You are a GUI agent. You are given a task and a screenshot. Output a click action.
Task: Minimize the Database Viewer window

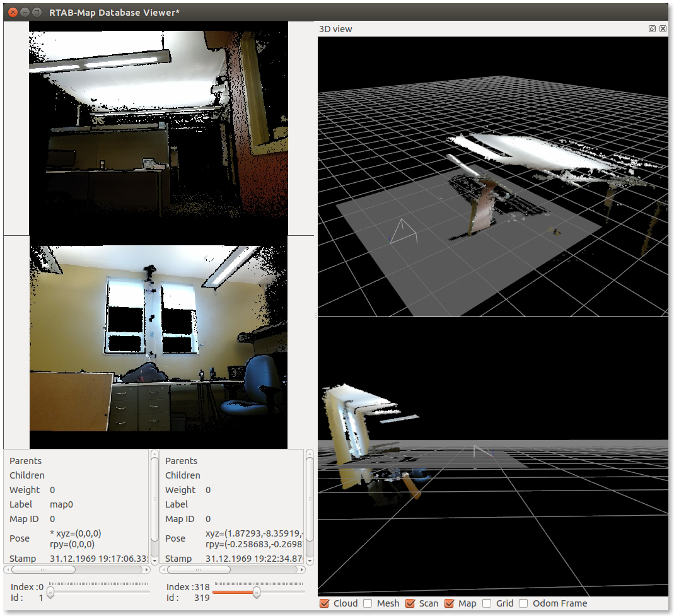click(x=25, y=12)
